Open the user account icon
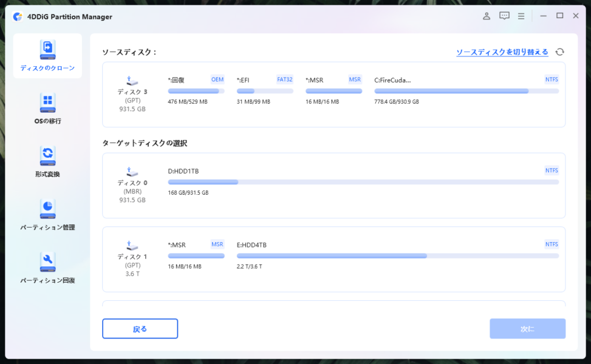Image resolution: width=591 pixels, height=364 pixels. [487, 16]
